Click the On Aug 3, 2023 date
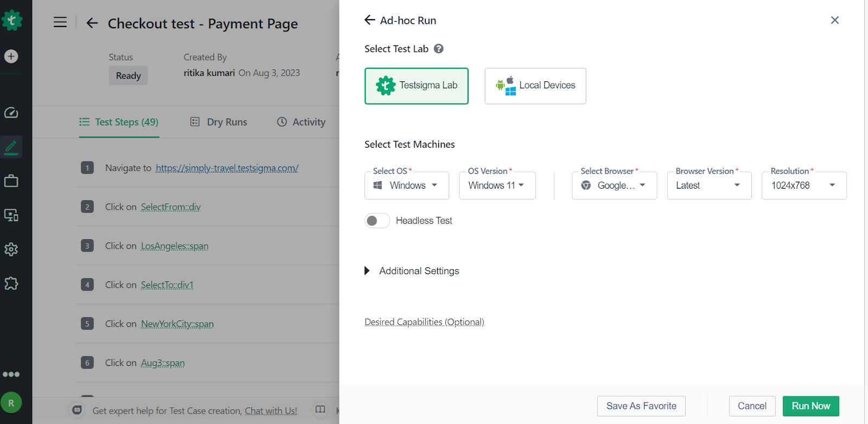Image resolution: width=868 pixels, height=424 pixels. coord(269,73)
